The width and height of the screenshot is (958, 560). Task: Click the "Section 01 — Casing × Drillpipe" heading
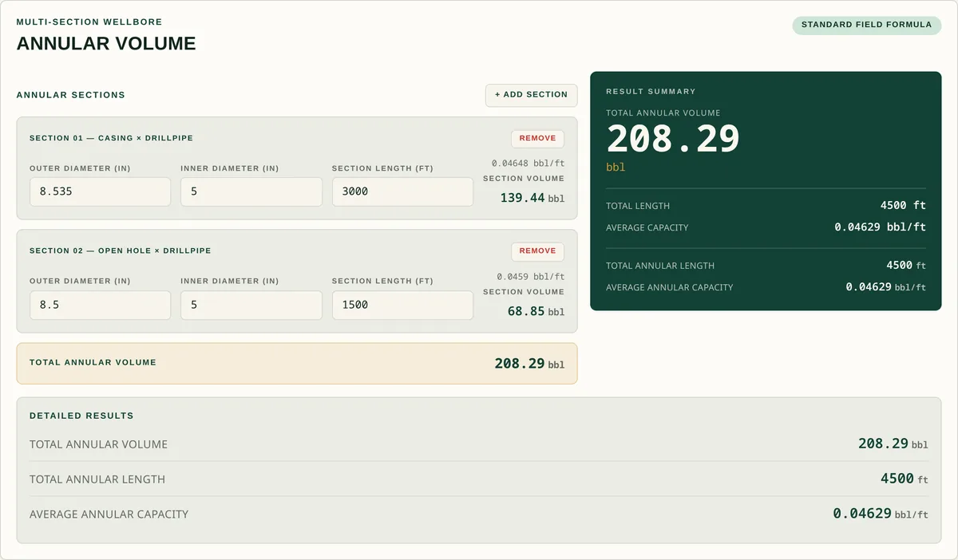click(x=111, y=138)
